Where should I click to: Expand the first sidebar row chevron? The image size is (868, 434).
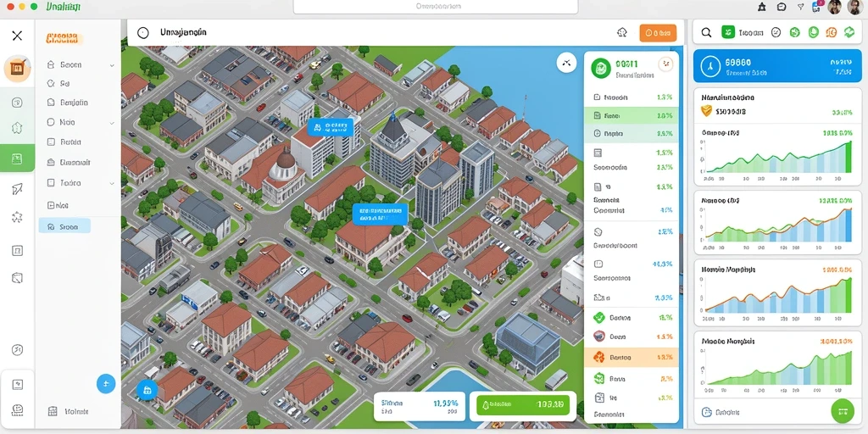[112, 65]
